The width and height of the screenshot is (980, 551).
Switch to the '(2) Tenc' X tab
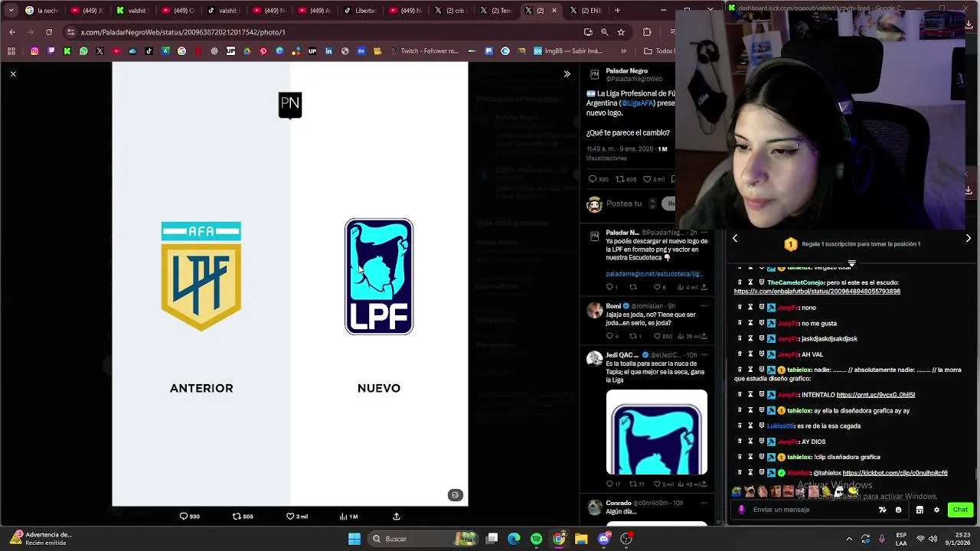496,11
